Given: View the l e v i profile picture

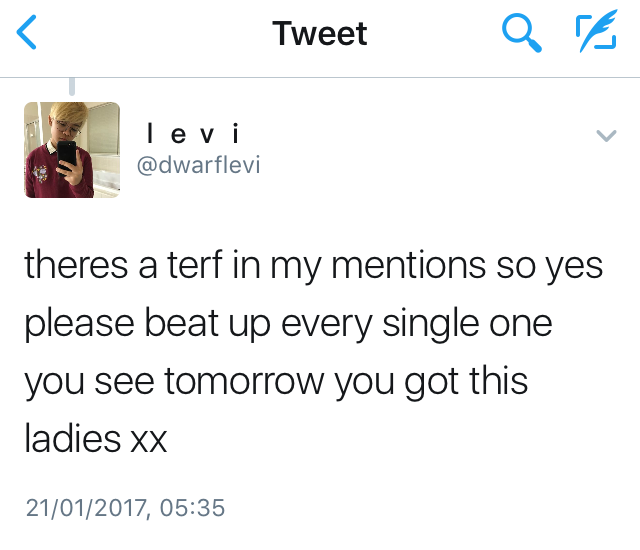Looking at the screenshot, I should click(71, 150).
